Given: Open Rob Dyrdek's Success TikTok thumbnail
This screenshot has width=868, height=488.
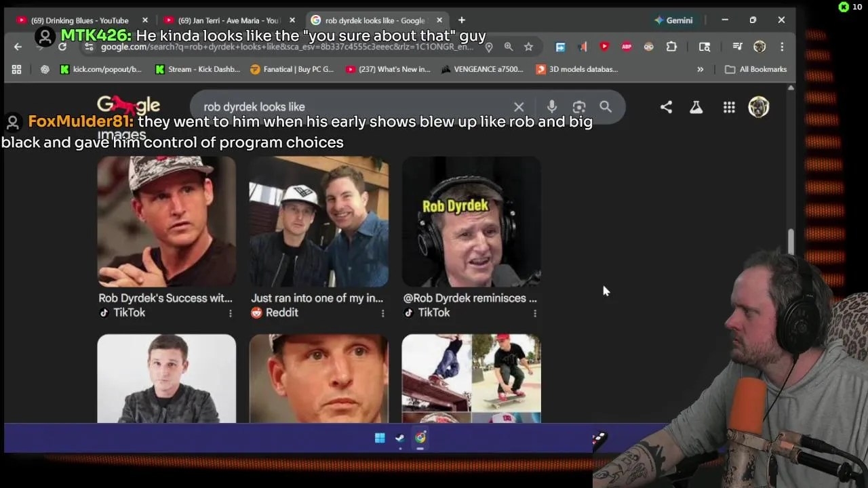Looking at the screenshot, I should click(167, 222).
